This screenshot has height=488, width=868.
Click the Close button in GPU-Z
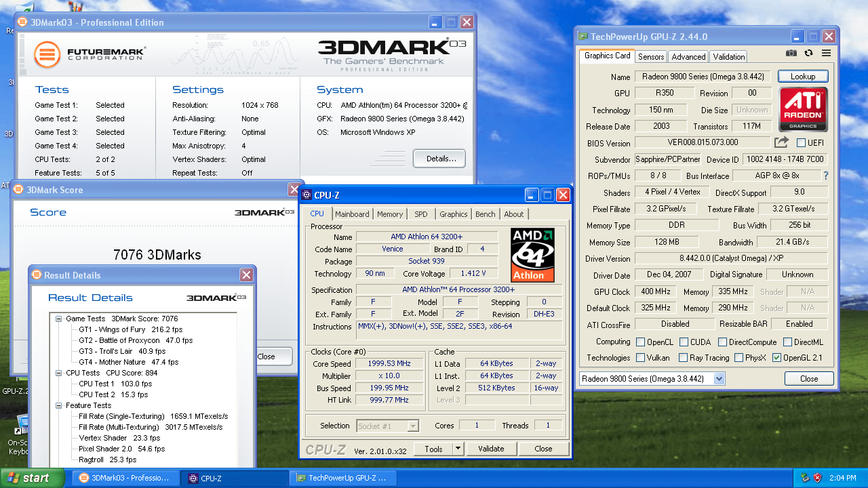click(x=809, y=379)
